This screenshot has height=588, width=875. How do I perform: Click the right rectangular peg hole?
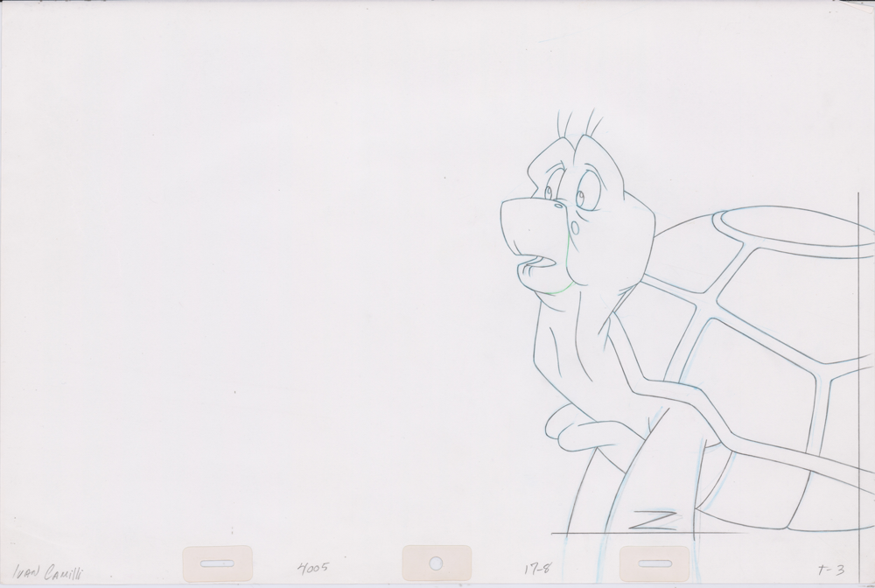click(x=654, y=563)
